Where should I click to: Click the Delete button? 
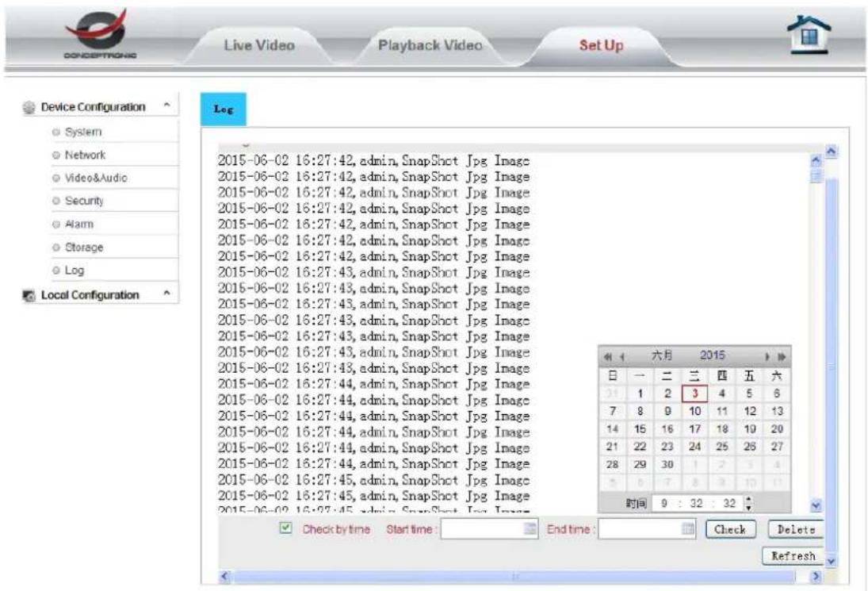(x=796, y=529)
